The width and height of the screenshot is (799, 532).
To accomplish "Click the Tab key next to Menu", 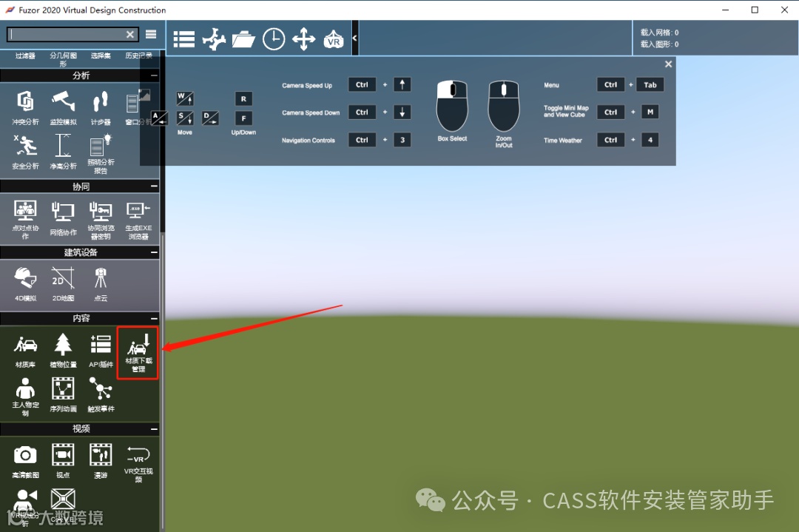I will pos(650,84).
